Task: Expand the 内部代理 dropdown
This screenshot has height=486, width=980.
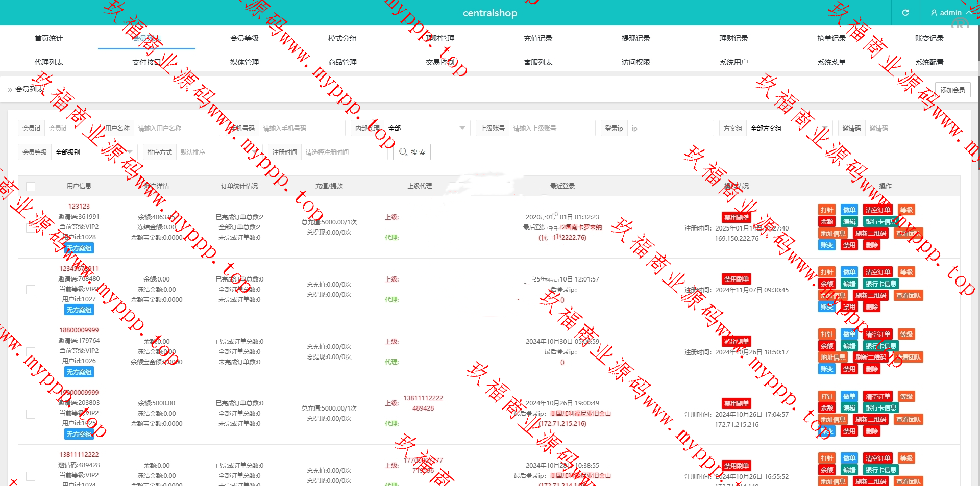Action: pyautogui.click(x=426, y=129)
